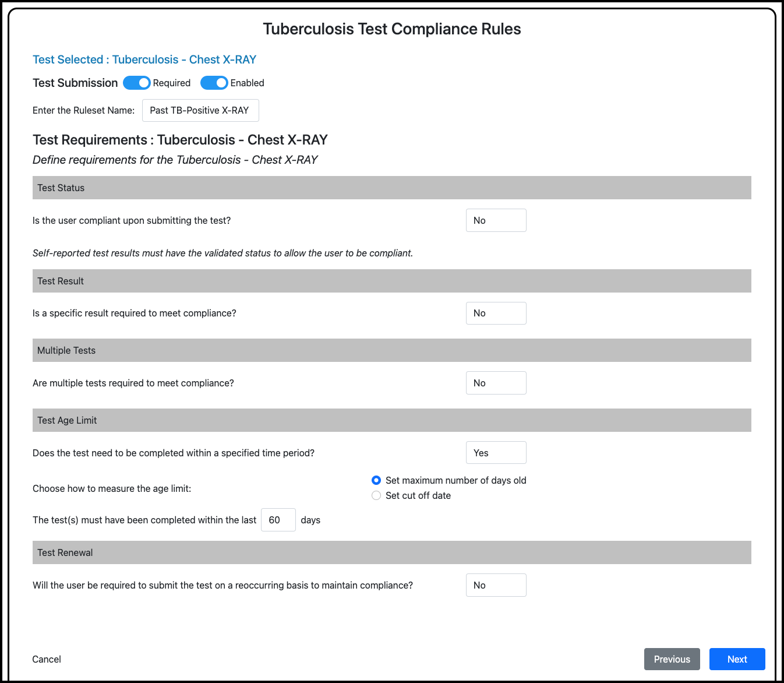
Task: Click Cancel to discard the ruleset
Action: 47,659
